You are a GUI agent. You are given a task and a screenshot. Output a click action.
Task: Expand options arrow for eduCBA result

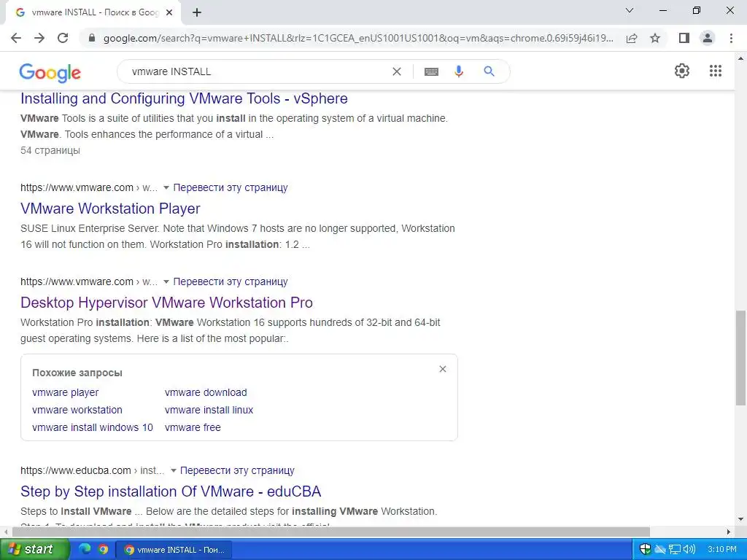tap(174, 470)
